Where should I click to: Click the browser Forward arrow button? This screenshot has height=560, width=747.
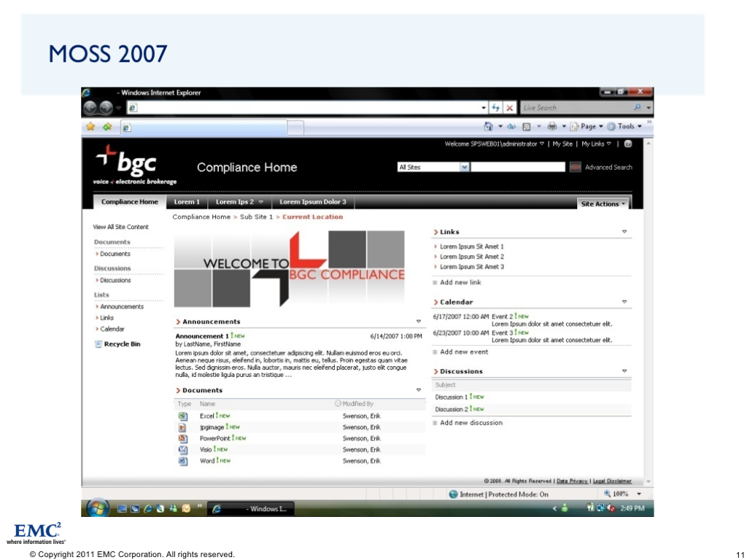(x=107, y=108)
